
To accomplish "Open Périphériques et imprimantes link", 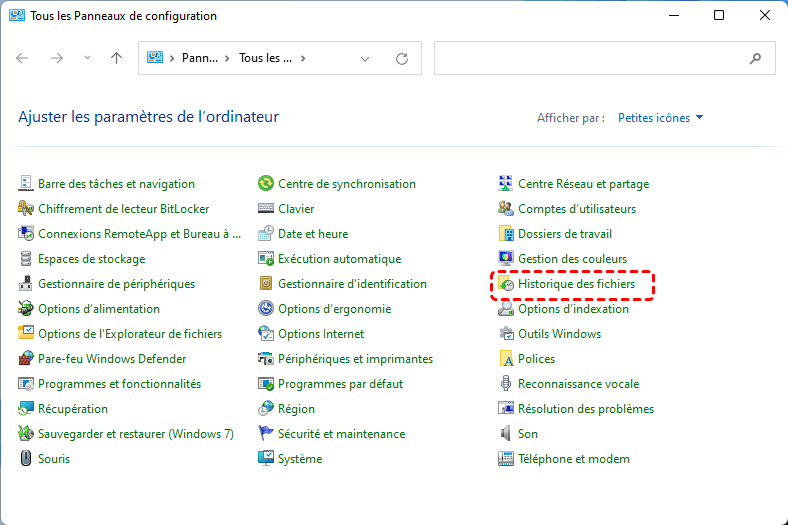I will tap(355, 359).
